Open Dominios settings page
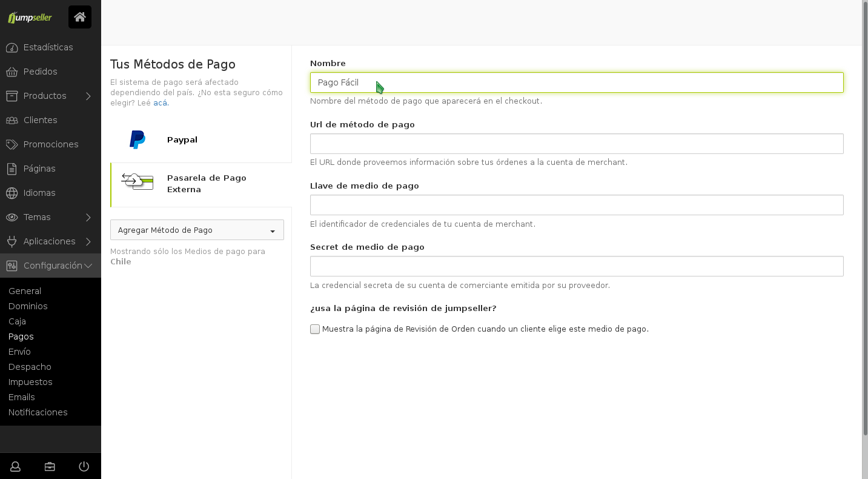 tap(28, 306)
